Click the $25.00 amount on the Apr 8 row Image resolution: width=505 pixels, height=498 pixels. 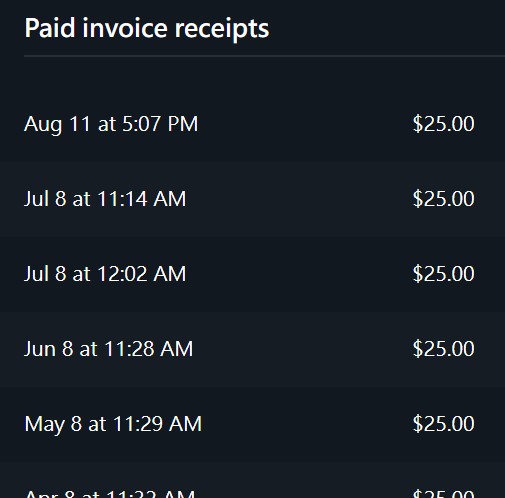pos(443,493)
